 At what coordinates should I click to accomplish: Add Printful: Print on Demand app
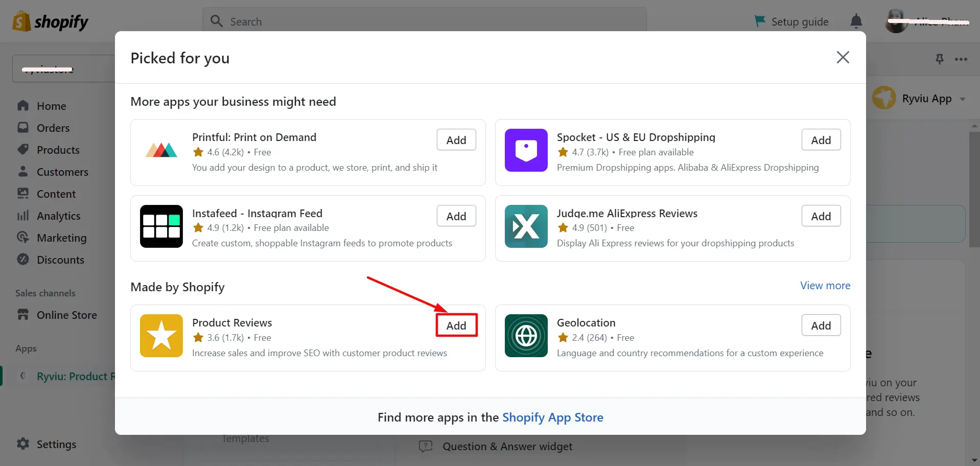(456, 140)
